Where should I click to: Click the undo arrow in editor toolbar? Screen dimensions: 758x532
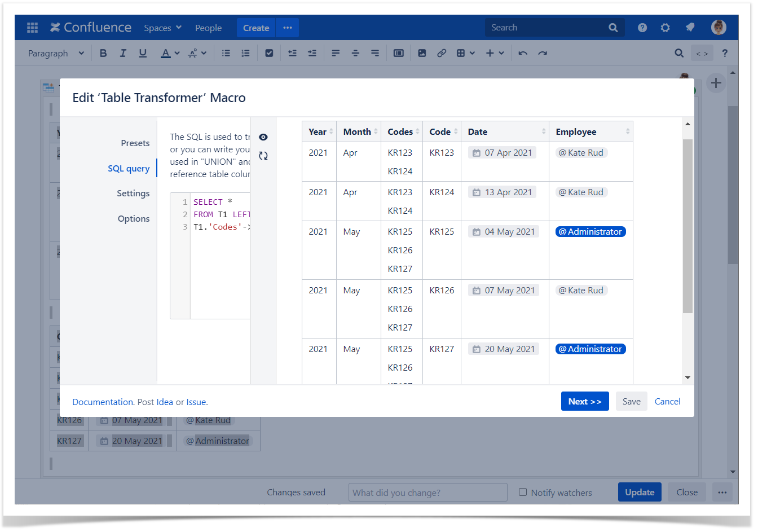coord(523,53)
